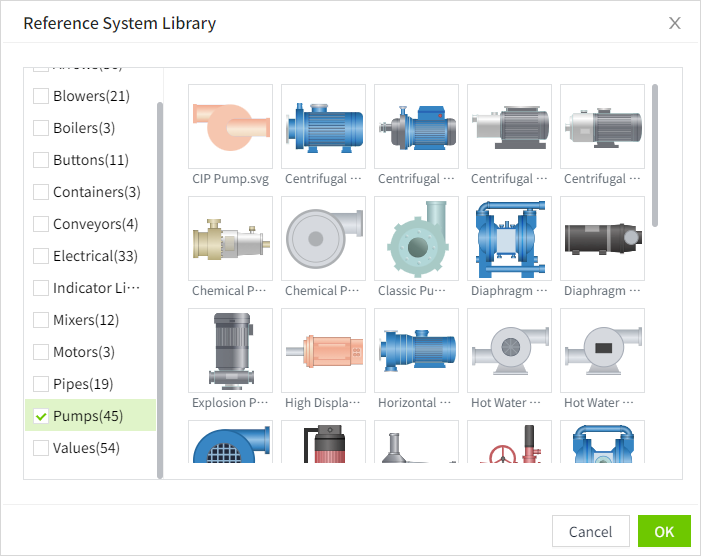Click the Conveyors(4) category label

(x=95, y=224)
